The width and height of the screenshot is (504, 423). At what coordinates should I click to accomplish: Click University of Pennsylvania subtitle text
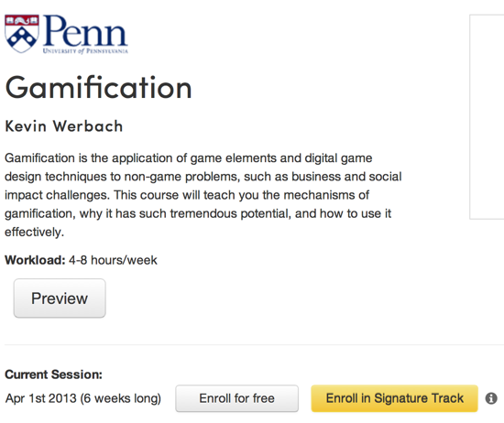tap(85, 51)
